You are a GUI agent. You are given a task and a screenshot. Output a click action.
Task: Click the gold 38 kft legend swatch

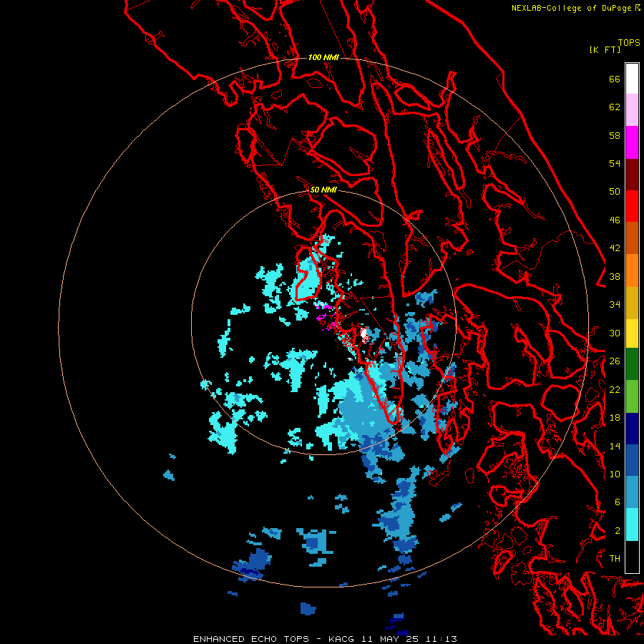pyautogui.click(x=632, y=303)
